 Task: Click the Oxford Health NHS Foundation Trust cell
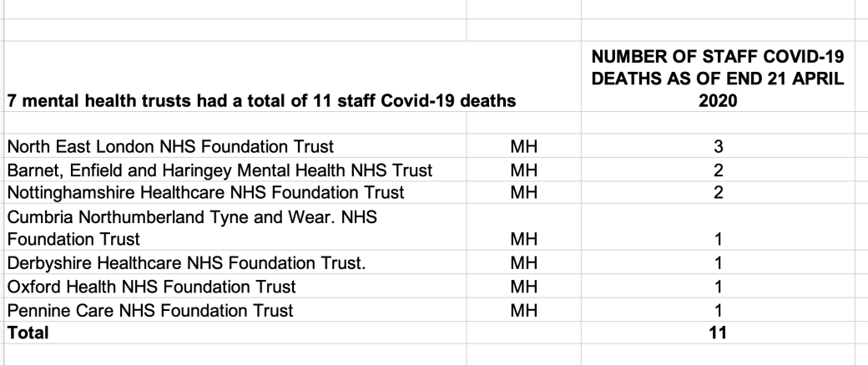151,287
